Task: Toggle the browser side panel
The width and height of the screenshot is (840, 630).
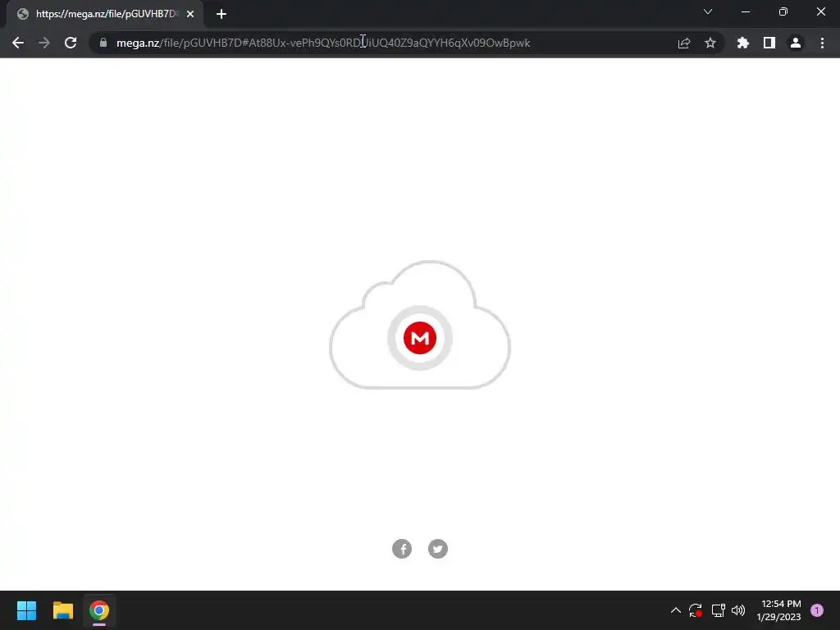Action: (x=769, y=43)
